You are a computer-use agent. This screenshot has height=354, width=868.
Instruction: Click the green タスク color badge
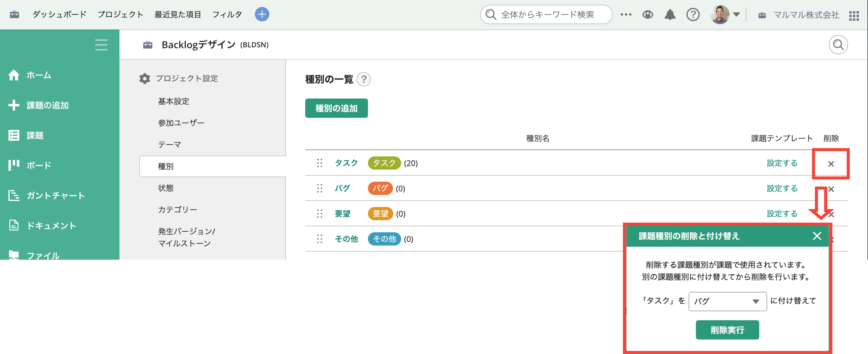[384, 163]
